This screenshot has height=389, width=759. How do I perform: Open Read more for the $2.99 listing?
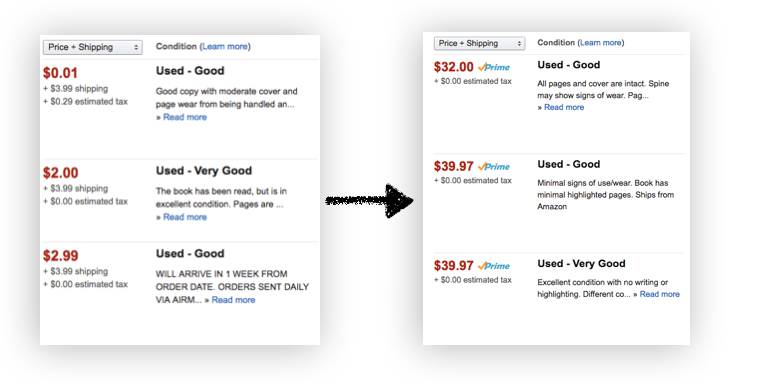(233, 300)
